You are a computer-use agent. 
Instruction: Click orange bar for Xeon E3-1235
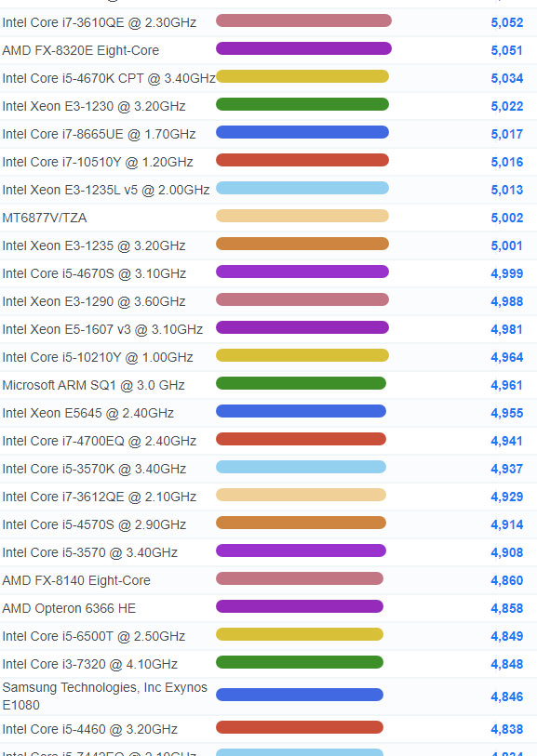pyautogui.click(x=302, y=245)
